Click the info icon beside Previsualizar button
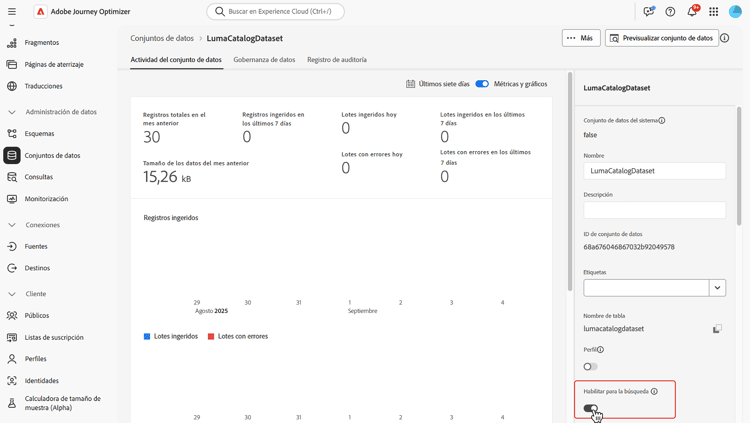Viewport: 750px width, 424px height. coord(725,38)
